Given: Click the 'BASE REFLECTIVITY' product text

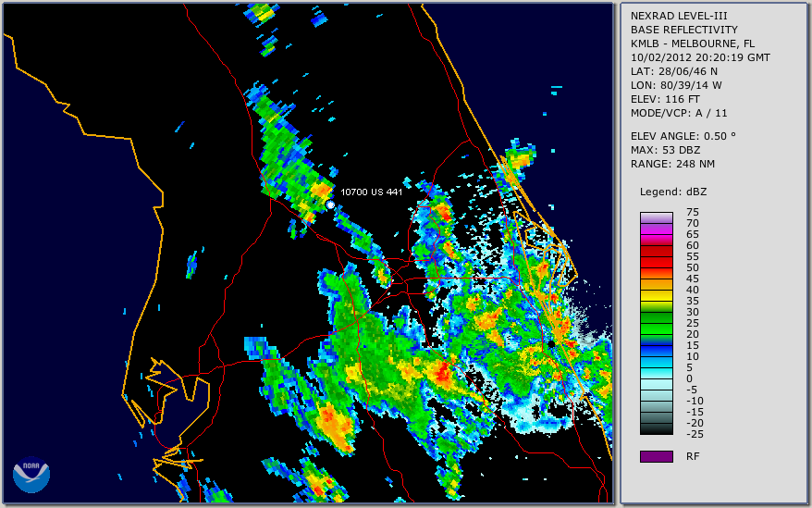Looking at the screenshot, I should [684, 30].
